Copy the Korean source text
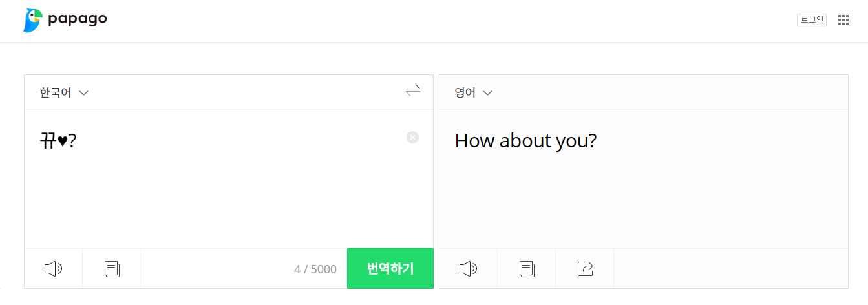 [x=112, y=269]
